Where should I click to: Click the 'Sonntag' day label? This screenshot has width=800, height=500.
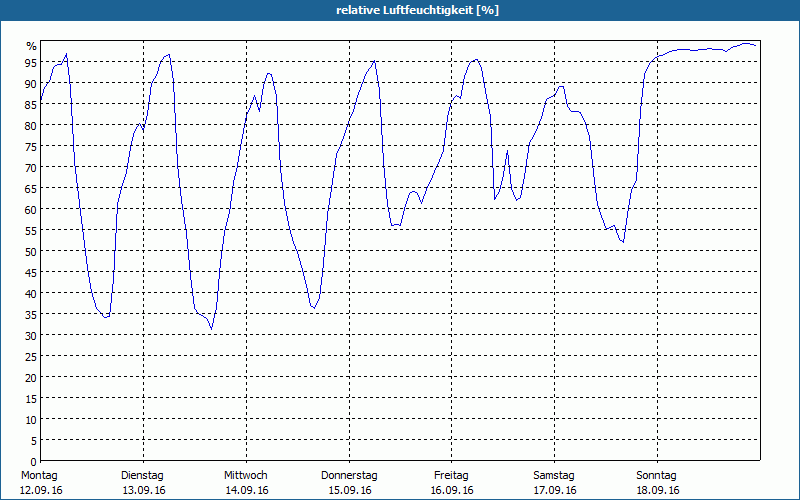(657, 476)
